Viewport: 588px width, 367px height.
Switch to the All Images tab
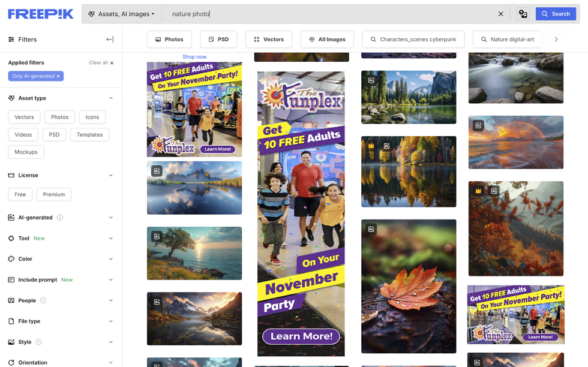(x=327, y=40)
